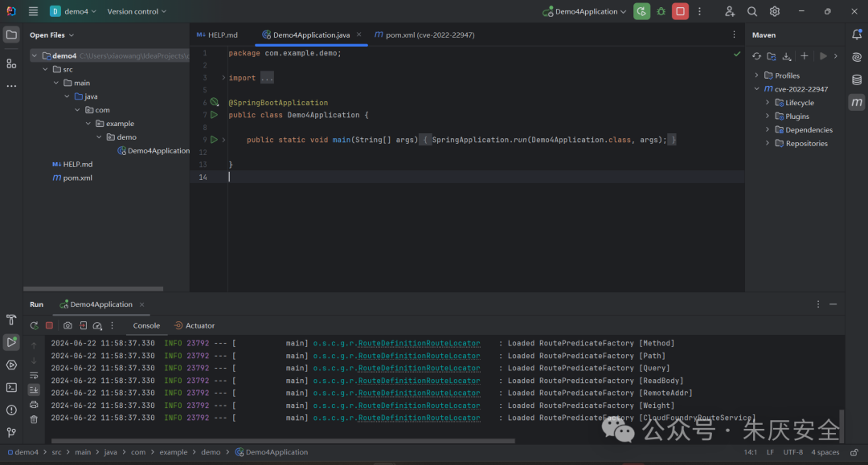Open RouteDefinitionRouteLocator link in [Weight] log line
Image resolution: width=868 pixels, height=465 pixels.
point(419,406)
